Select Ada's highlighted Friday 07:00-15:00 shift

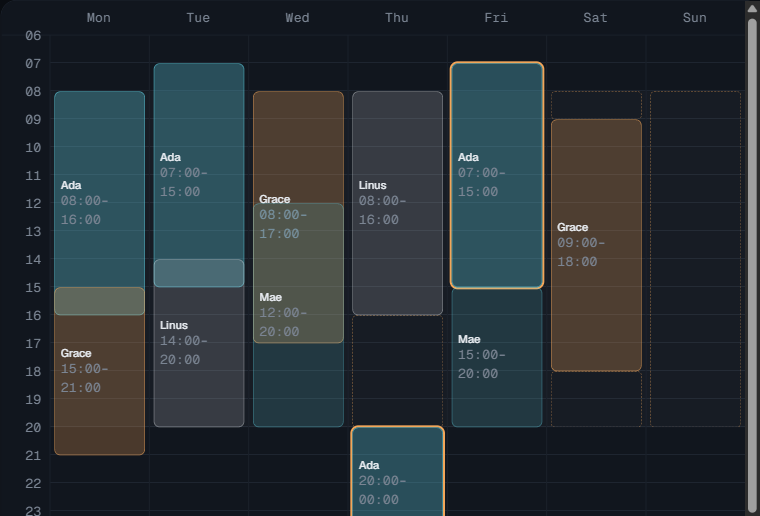(497, 175)
